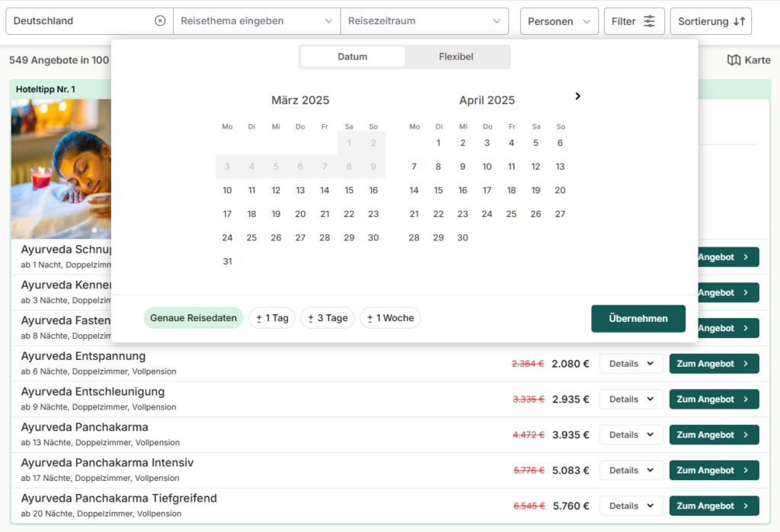This screenshot has height=532, width=780.
Task: Select the Genaue Reisedaten option
Action: pos(193,318)
